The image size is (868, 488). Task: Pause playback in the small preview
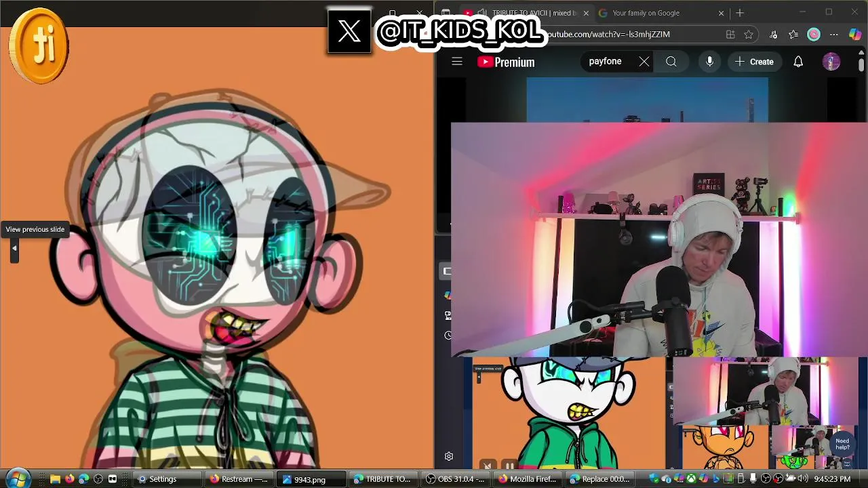pyautogui.click(x=510, y=466)
